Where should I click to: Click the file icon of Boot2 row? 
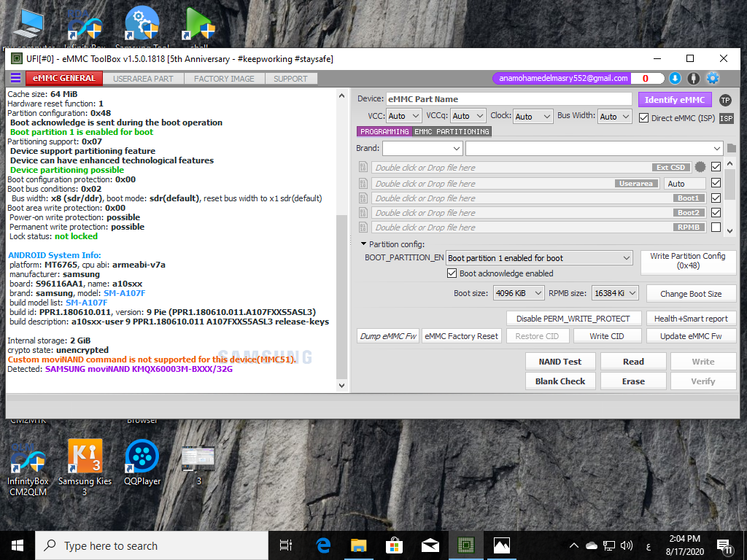point(363,213)
